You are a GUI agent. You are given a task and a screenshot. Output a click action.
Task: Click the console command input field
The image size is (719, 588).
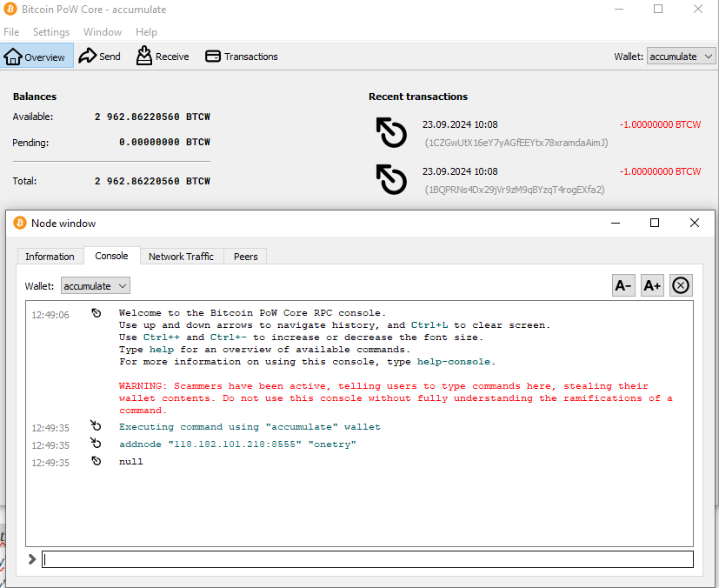tap(367, 559)
